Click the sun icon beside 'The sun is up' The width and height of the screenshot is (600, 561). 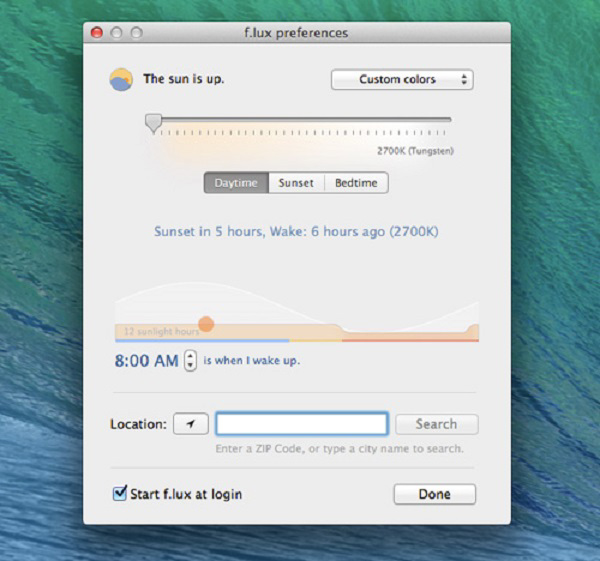(x=121, y=80)
